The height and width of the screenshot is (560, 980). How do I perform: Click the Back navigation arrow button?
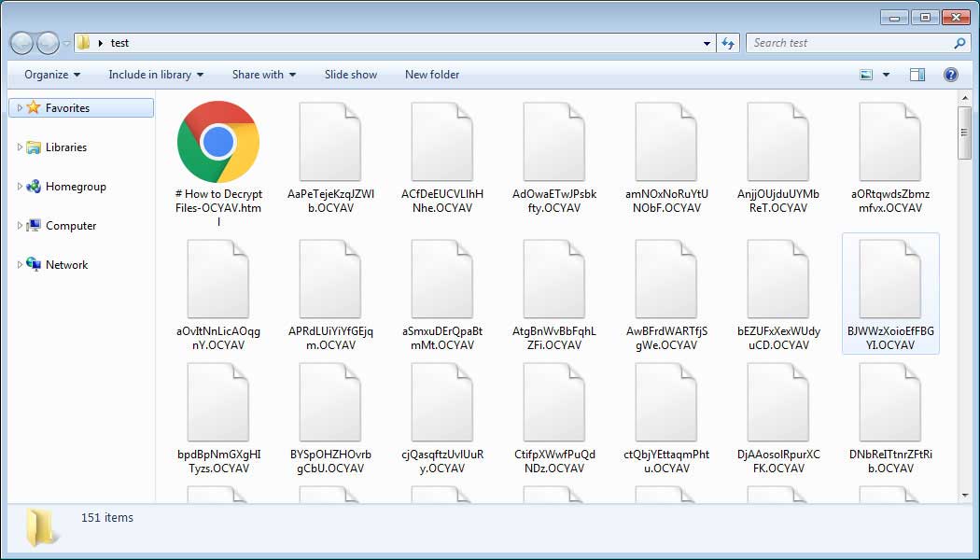point(21,43)
